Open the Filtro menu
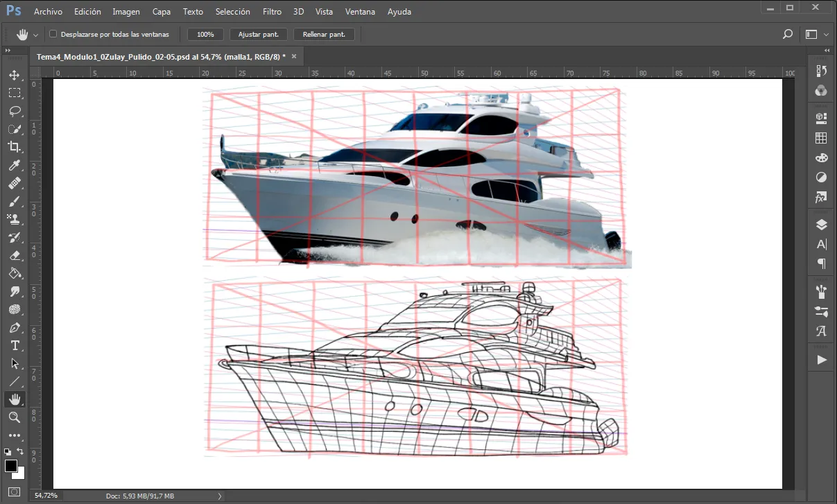837x504 pixels. click(x=273, y=12)
